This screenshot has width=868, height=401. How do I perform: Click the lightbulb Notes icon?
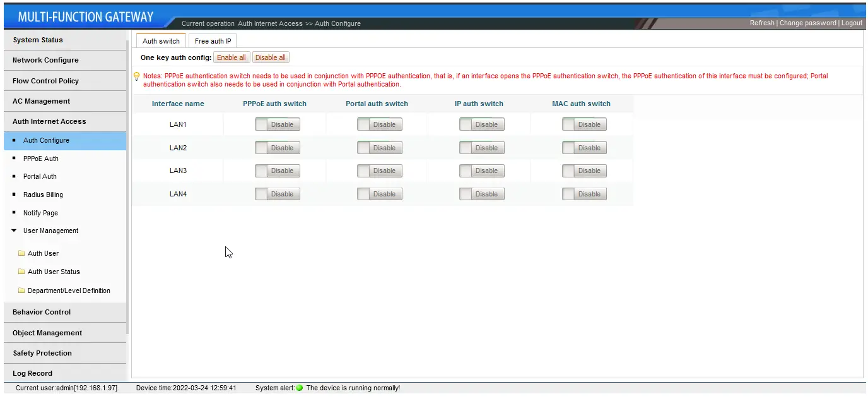click(x=136, y=76)
